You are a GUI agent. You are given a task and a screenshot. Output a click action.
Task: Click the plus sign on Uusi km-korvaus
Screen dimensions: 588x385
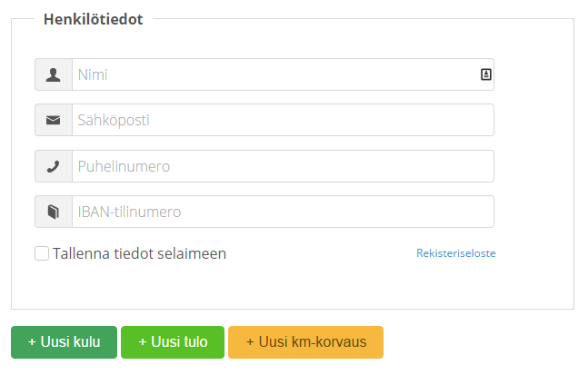[x=250, y=342]
